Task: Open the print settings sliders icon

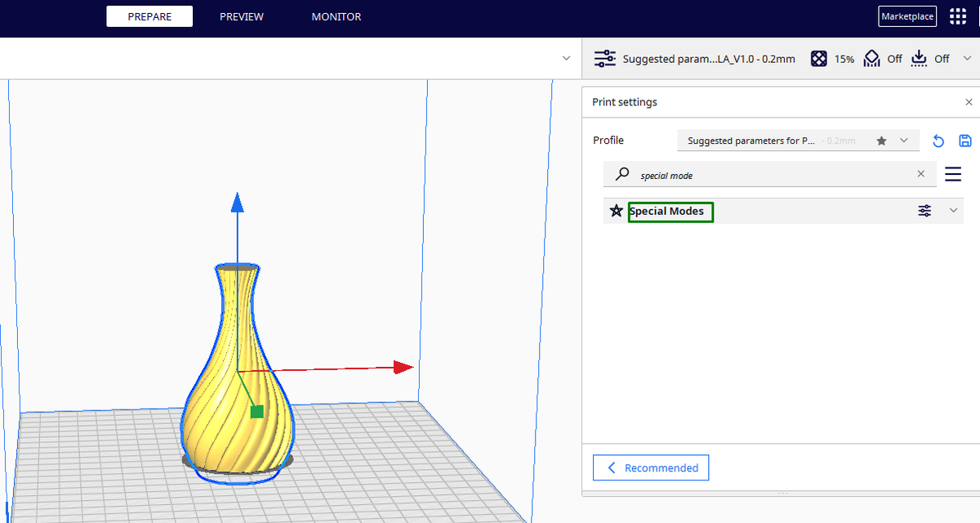Action: (x=605, y=58)
